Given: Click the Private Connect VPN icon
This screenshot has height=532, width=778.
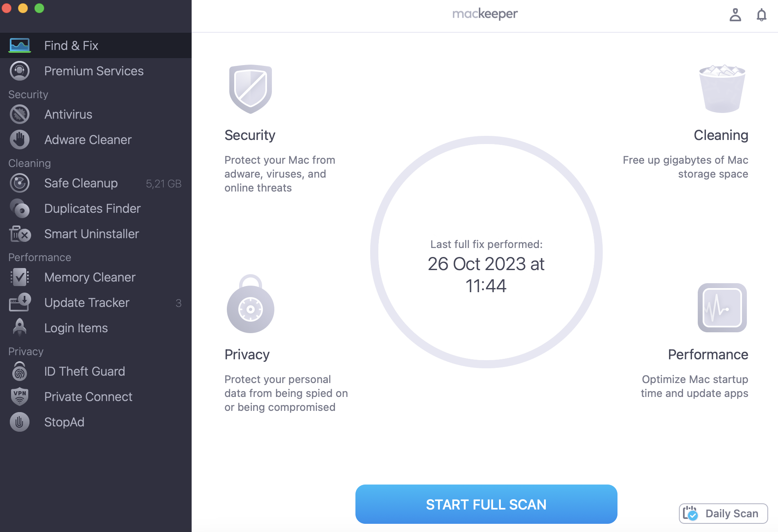Looking at the screenshot, I should click(19, 396).
